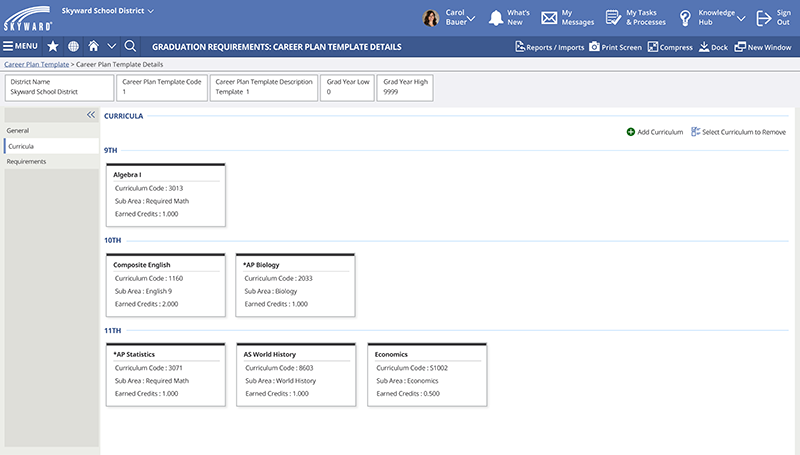Image resolution: width=800 pixels, height=455 pixels.
Task: Click Select Curriculum to Remove
Action: (738, 132)
